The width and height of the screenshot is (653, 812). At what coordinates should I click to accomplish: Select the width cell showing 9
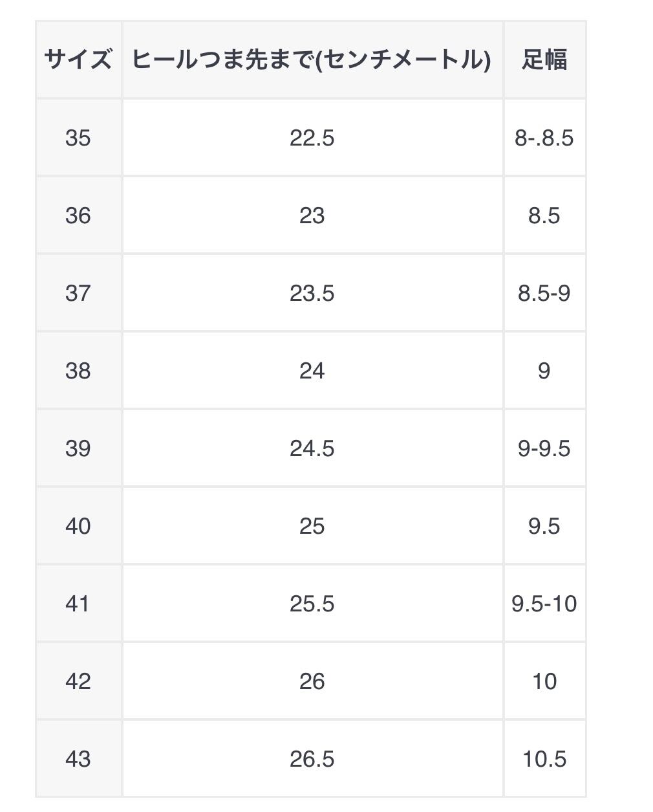[544, 371]
